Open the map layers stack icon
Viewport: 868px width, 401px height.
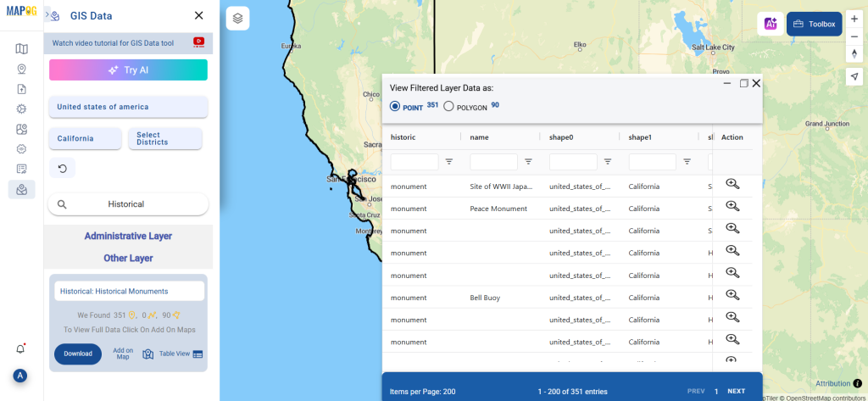(x=238, y=18)
